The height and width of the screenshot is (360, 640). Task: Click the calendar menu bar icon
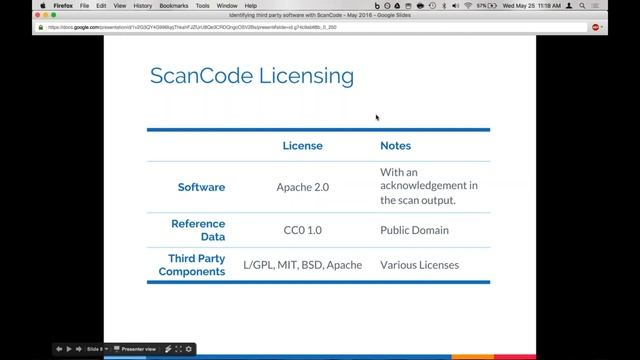click(x=408, y=6)
